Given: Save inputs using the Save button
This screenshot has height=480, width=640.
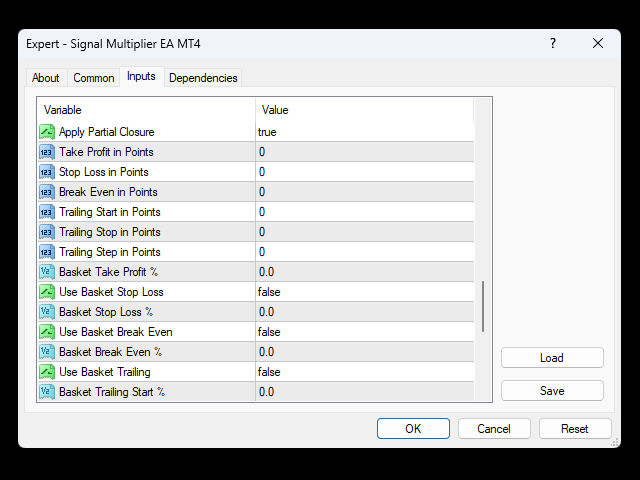Looking at the screenshot, I should (x=552, y=391).
